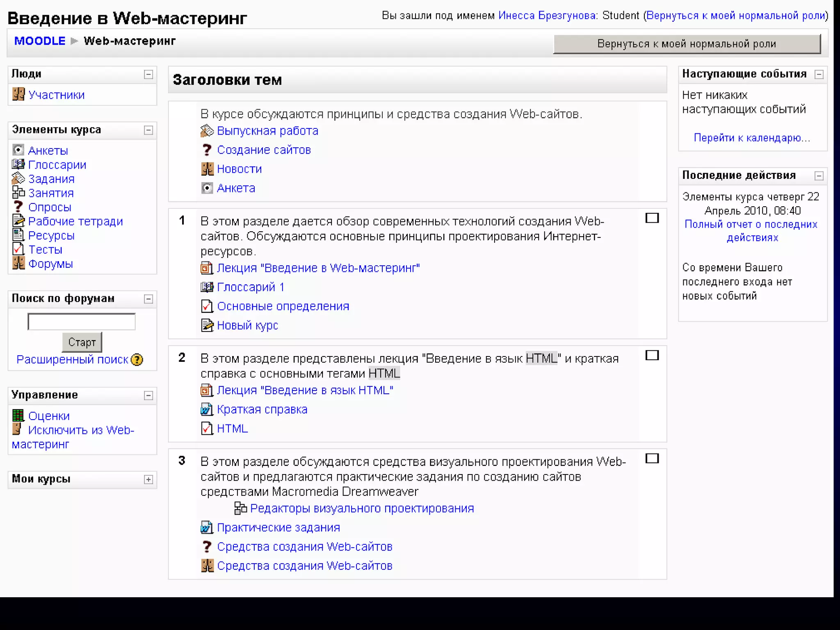Click the assignment icon beside Выпускная работа
Image resolution: width=840 pixels, height=630 pixels.
[x=207, y=131]
